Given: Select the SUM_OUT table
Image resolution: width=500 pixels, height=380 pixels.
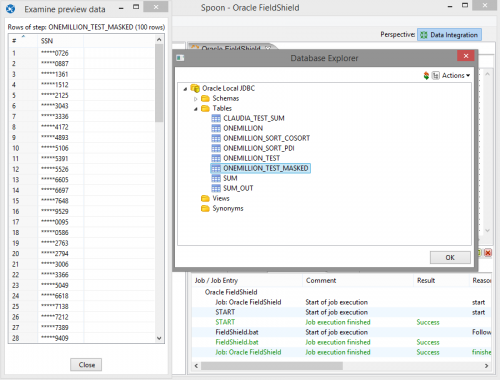Looking at the screenshot, I should (238, 188).
